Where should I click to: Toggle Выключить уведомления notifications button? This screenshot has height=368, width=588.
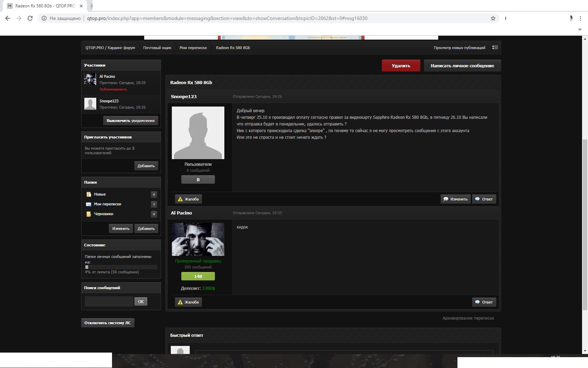tap(131, 121)
